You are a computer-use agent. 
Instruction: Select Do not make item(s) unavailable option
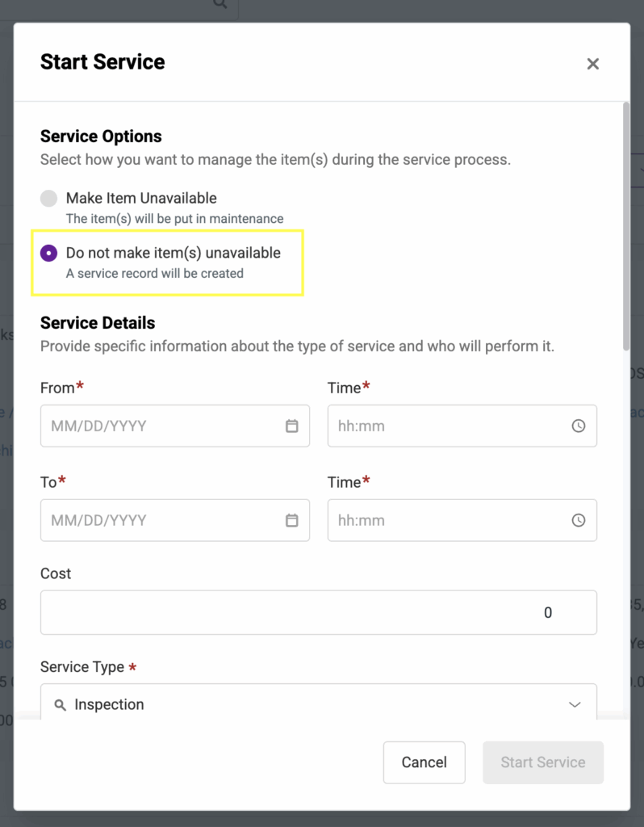(x=49, y=254)
